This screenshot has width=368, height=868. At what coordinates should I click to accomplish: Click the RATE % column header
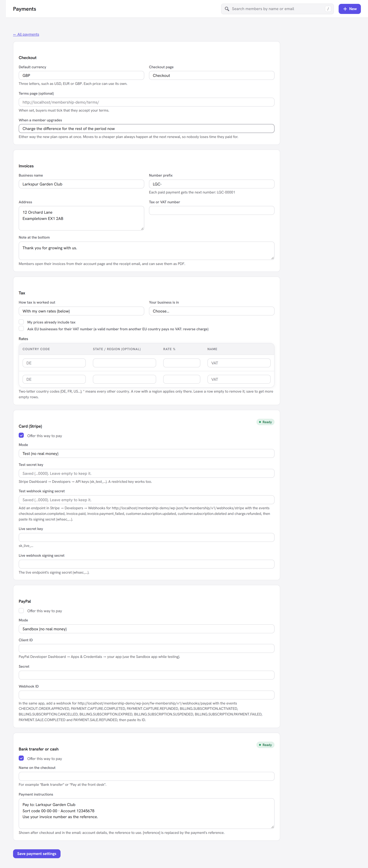[169, 349]
